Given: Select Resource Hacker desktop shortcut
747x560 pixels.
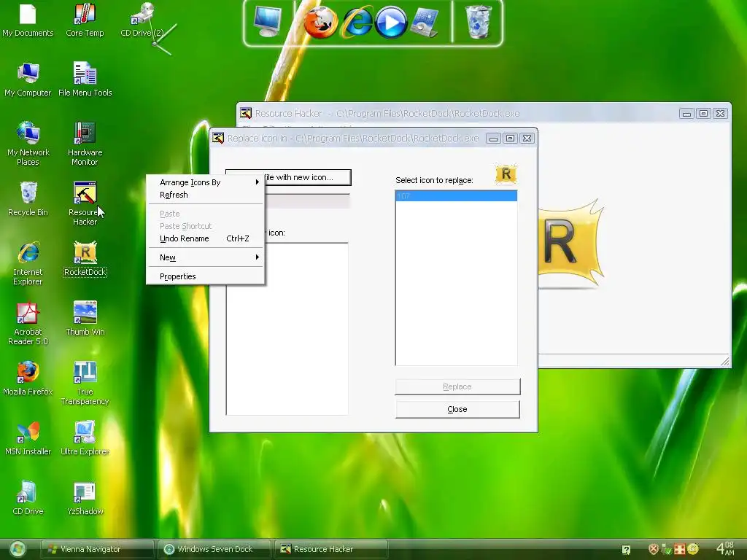Looking at the screenshot, I should click(x=85, y=204).
